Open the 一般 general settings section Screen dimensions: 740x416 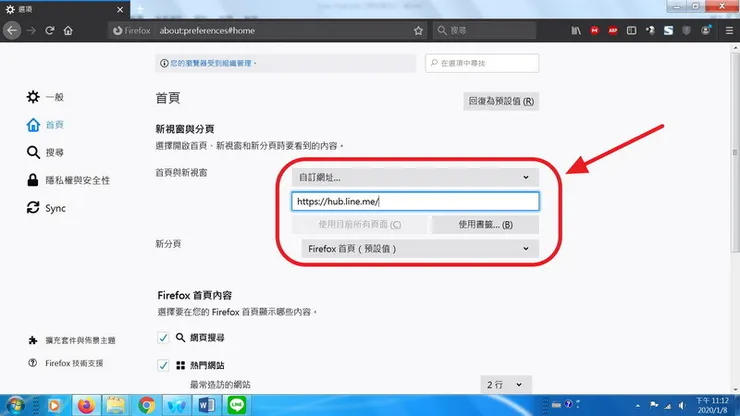point(45,97)
